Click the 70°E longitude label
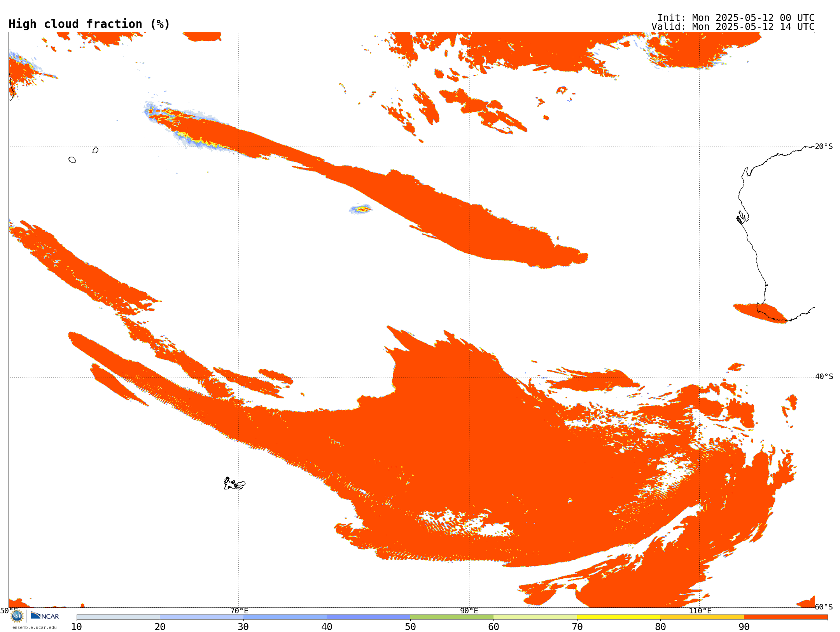Image resolution: width=840 pixels, height=632 pixels. tap(239, 611)
